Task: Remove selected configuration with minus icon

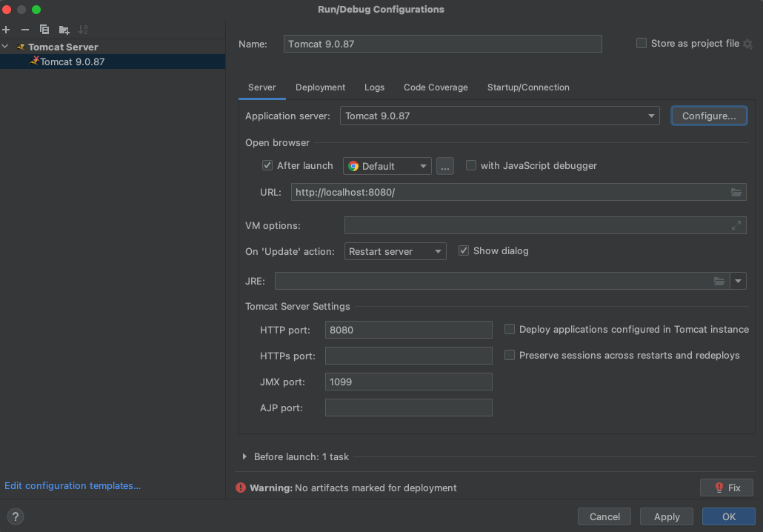Action: tap(25, 30)
